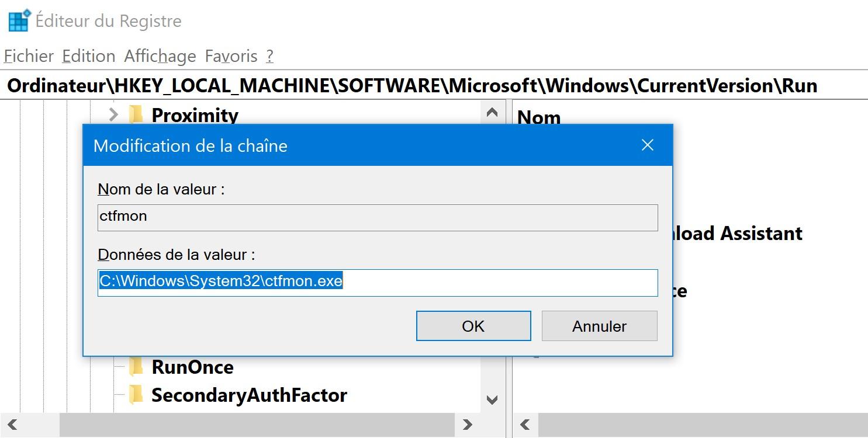Viewport: 868px width, 438px height.
Task: Click the tree pane scroll up arrow
Action: click(492, 112)
